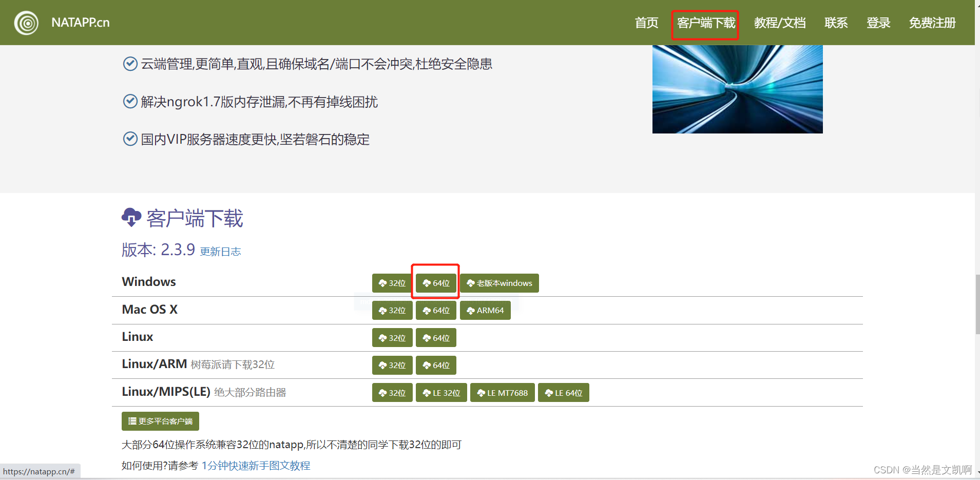
Task: Click the NATAPP.cn logo icon
Action: pos(26,23)
